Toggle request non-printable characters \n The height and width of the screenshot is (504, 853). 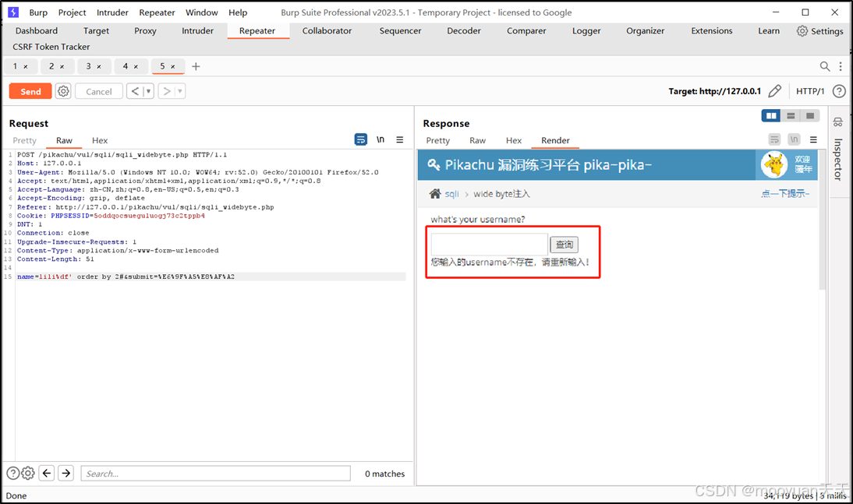pyautogui.click(x=380, y=139)
